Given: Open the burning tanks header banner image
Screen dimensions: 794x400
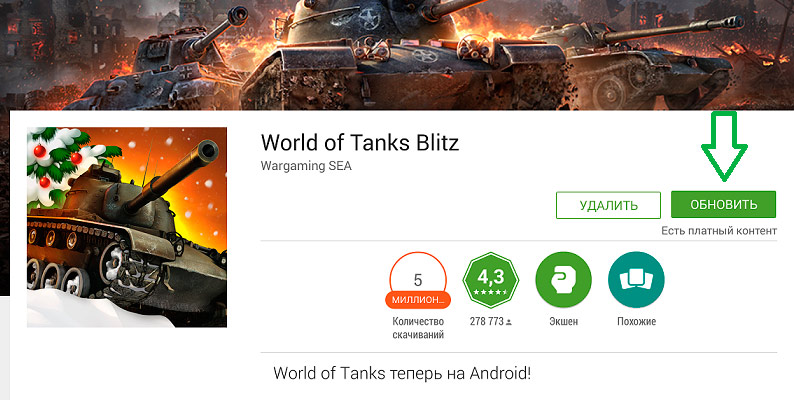Looking at the screenshot, I should 397,55.
